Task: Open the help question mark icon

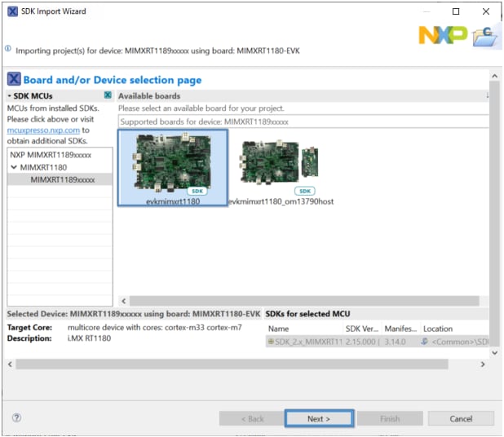Action: tap(16, 418)
